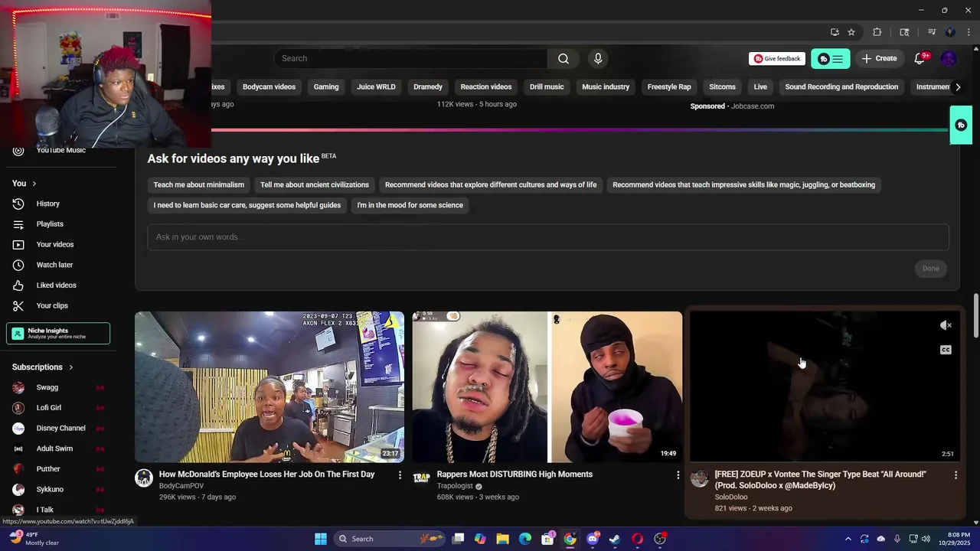Start voice search with the microphone icon

598,58
